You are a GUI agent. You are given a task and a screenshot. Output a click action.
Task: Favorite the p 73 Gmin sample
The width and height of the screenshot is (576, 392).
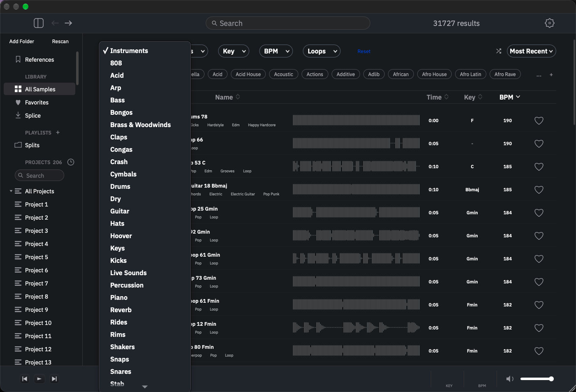tap(539, 282)
